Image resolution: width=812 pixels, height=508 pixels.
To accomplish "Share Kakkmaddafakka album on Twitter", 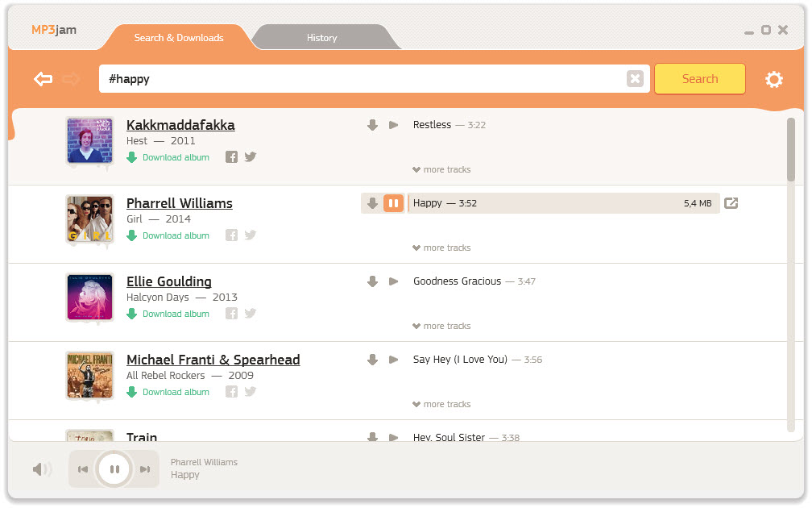I will point(251,156).
